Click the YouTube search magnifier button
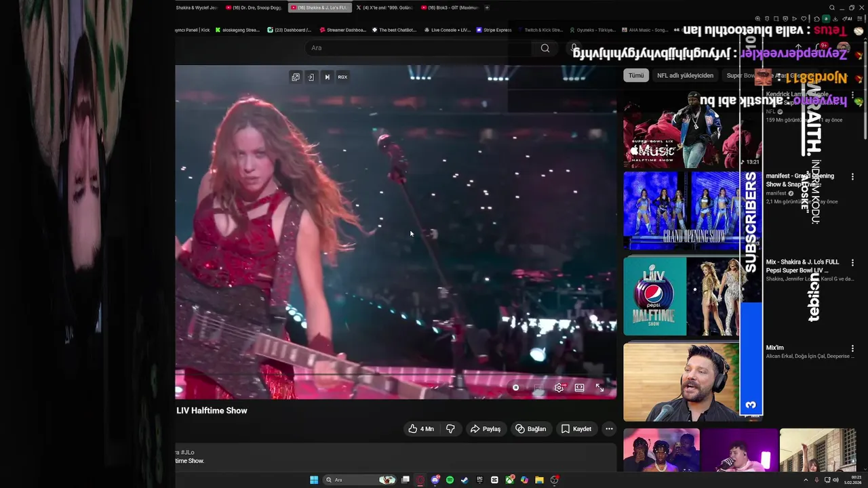868x488 pixels. [545, 48]
